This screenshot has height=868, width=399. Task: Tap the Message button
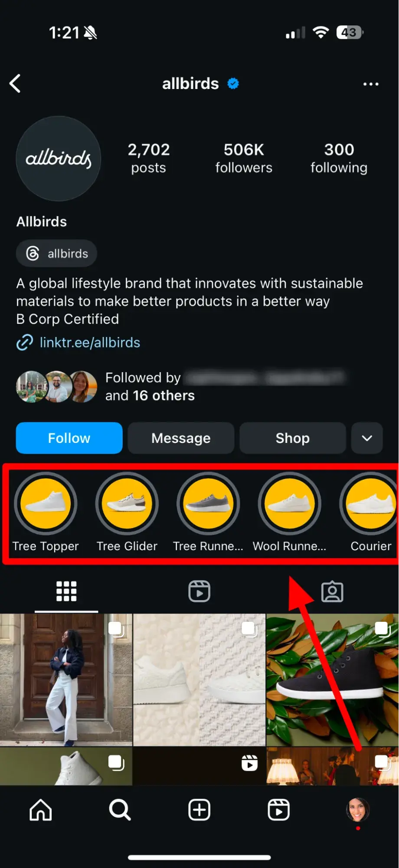click(181, 438)
